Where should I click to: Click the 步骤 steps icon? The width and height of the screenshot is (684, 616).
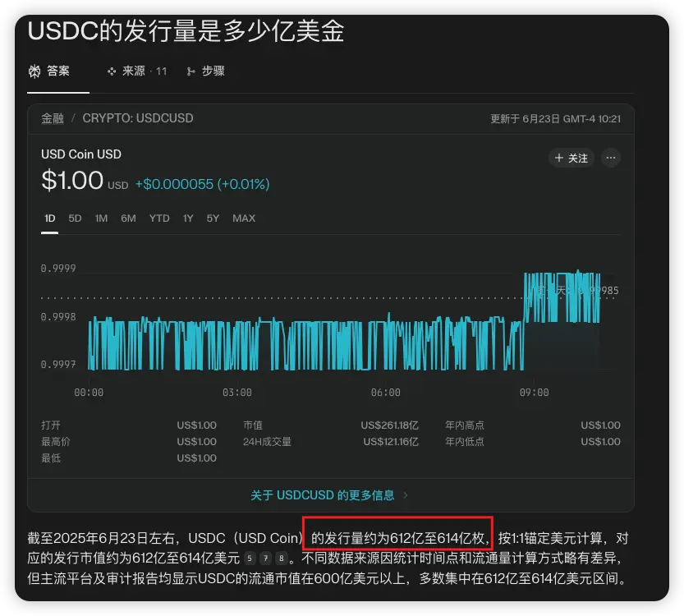tap(191, 71)
